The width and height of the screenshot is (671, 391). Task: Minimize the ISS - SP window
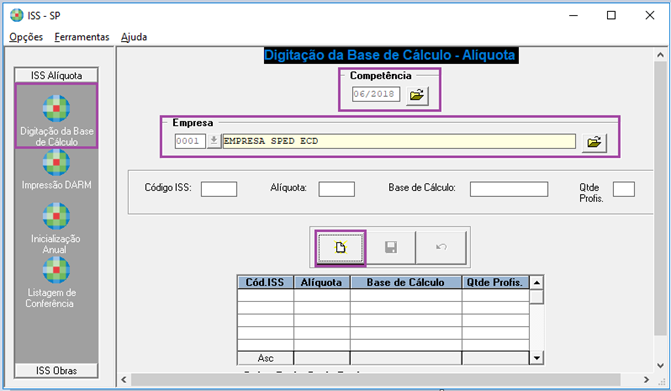pos(573,15)
